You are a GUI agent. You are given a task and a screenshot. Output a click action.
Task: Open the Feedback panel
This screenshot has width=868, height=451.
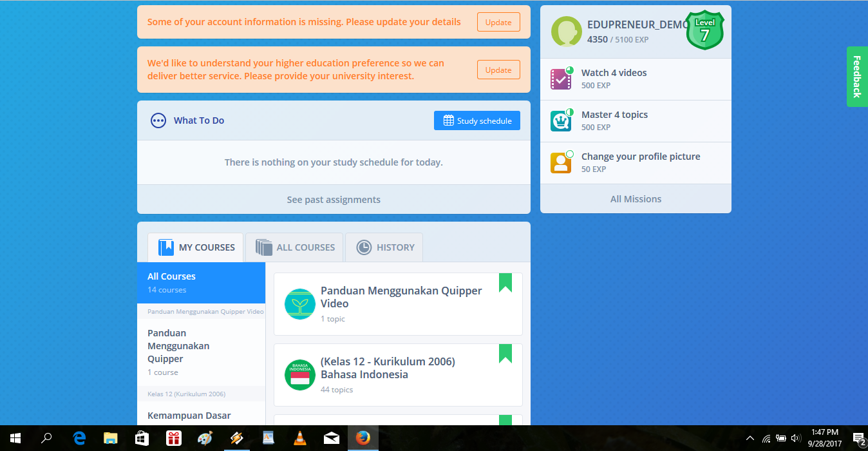(857, 76)
